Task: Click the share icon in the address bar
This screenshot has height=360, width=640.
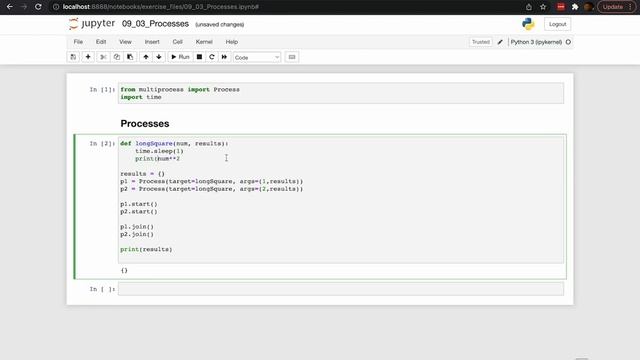Action: coord(529,7)
